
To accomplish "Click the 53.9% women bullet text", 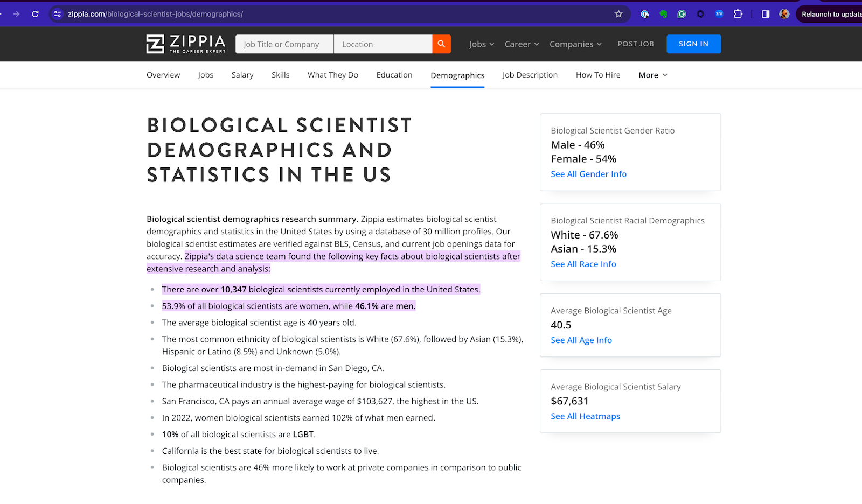I will coord(289,306).
